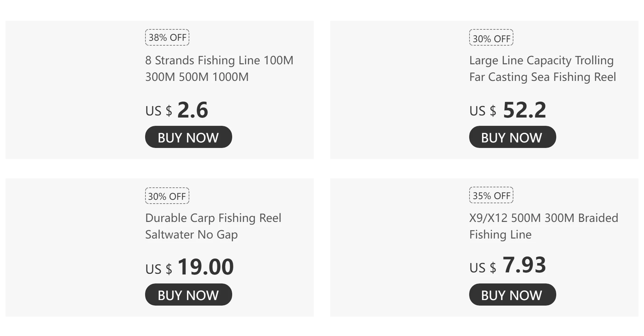Click the US $ 19.00 price
644x336 pixels.
[189, 267]
